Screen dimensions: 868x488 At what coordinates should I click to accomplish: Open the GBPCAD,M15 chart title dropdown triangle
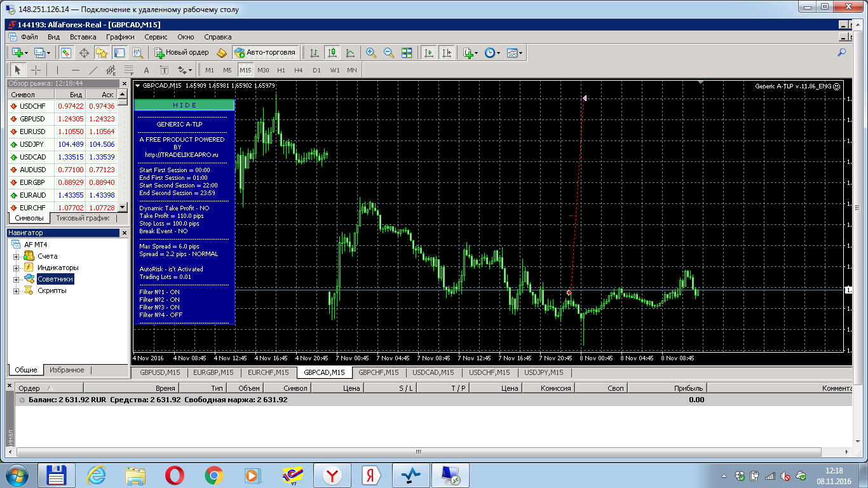(x=137, y=85)
